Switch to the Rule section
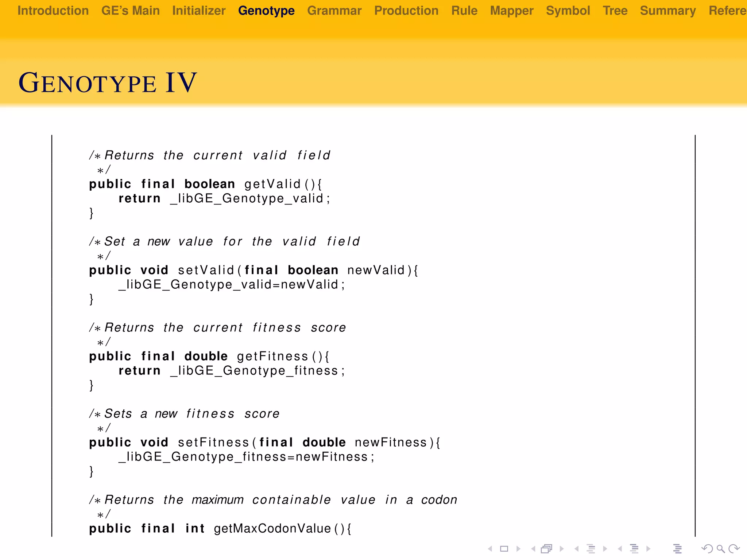Image resolution: width=747 pixels, height=560 pixels. pos(464,11)
